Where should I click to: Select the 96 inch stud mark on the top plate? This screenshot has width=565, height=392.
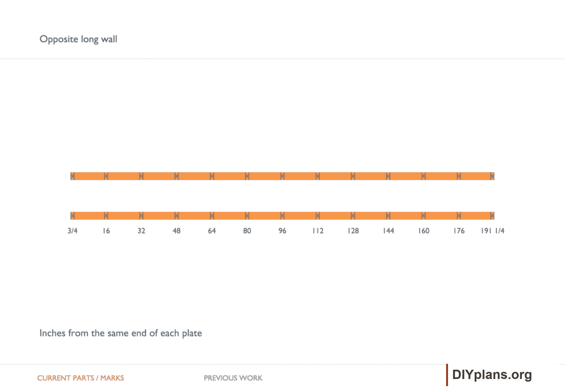pos(282,176)
